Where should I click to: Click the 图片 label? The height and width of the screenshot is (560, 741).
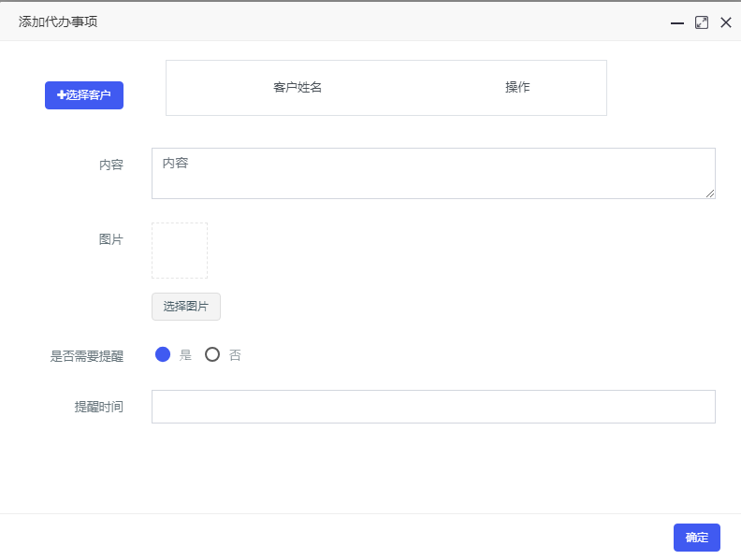point(111,239)
